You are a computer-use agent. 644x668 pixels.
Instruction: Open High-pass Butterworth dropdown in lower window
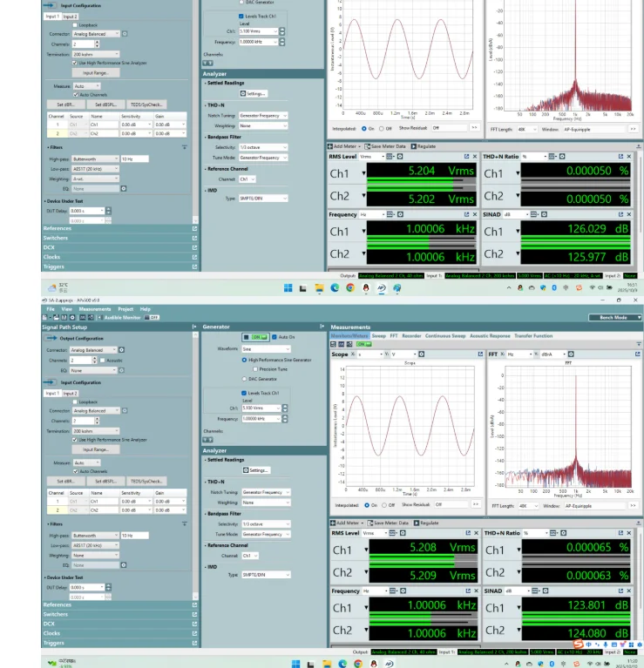click(96, 536)
